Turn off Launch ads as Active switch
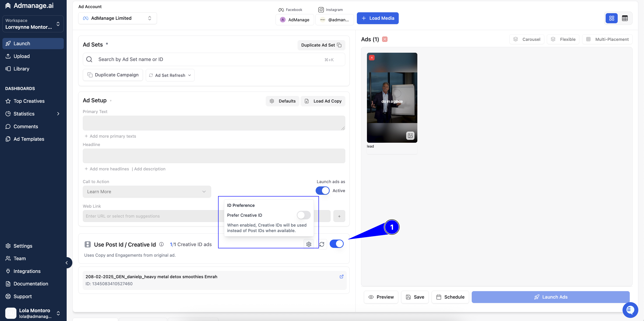The image size is (644, 321). (x=322, y=191)
